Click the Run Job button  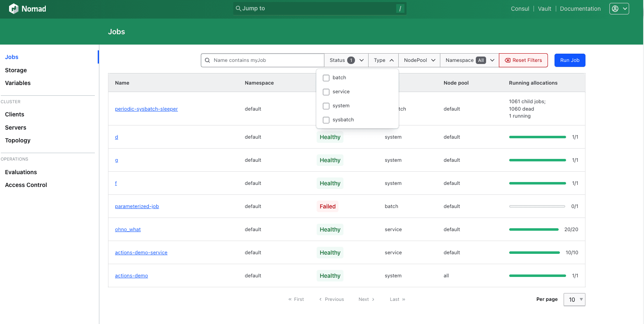[569, 60]
